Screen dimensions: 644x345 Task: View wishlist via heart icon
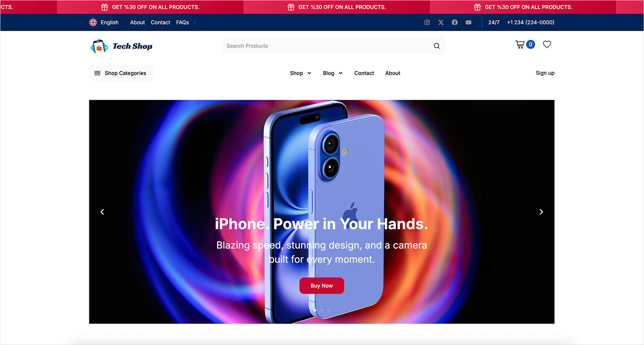pos(547,44)
